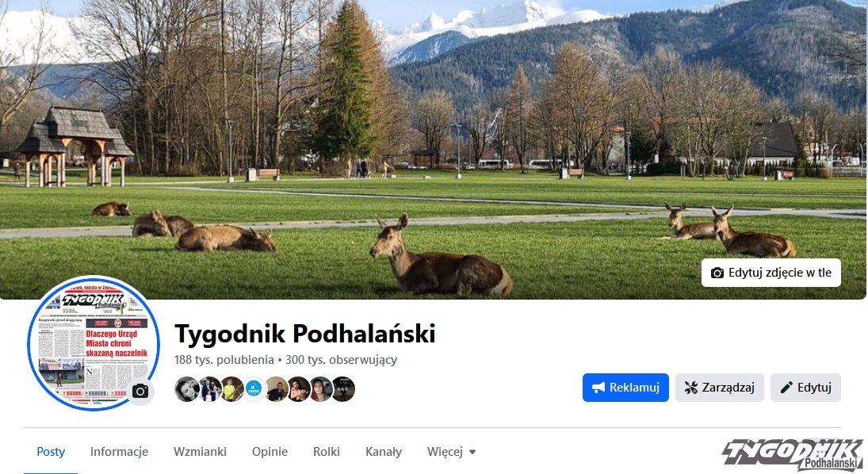View the deer cover photo
This screenshot has width=868, height=474.
click(434, 150)
